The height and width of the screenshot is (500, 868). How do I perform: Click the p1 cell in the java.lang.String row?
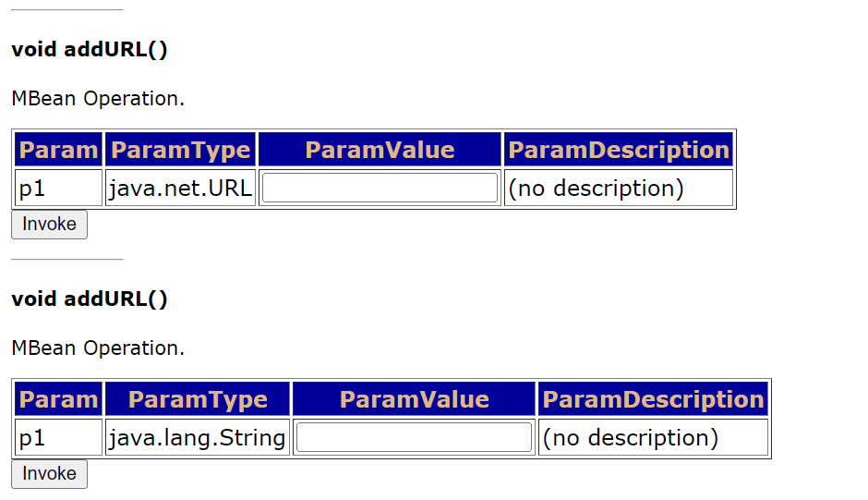[x=58, y=437]
